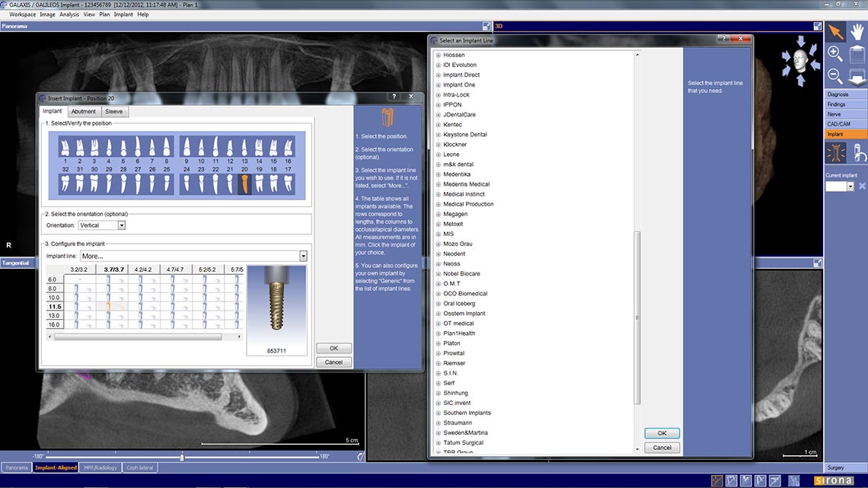Click OK in Insert Implant dialog

click(333, 348)
